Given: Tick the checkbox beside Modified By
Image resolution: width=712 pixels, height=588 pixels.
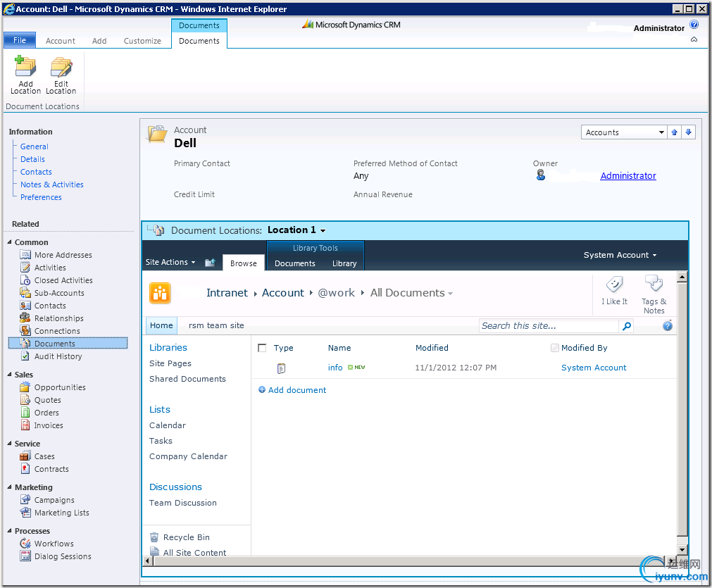Looking at the screenshot, I should 554,349.
